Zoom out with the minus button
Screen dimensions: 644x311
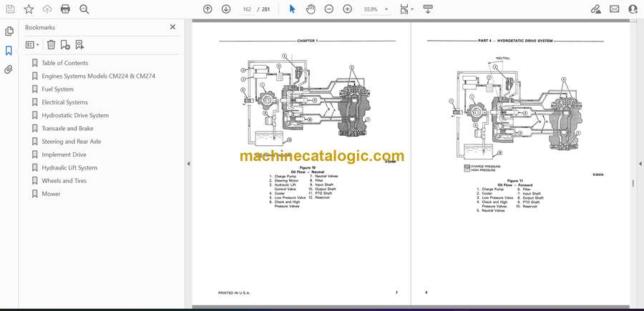[329, 9]
